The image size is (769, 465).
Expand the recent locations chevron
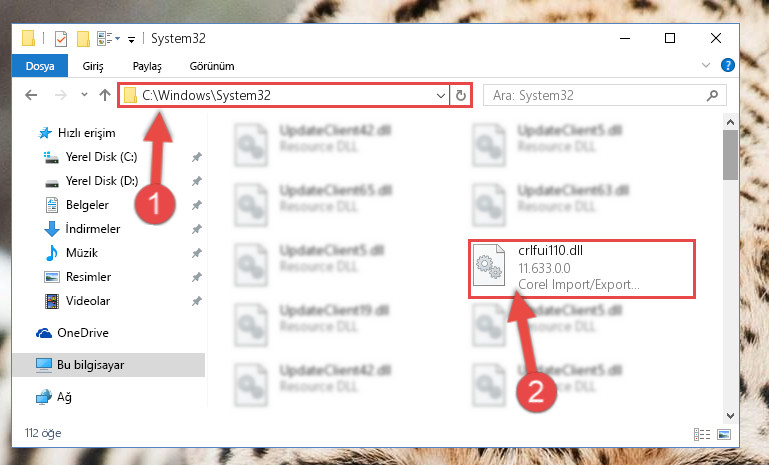84,95
